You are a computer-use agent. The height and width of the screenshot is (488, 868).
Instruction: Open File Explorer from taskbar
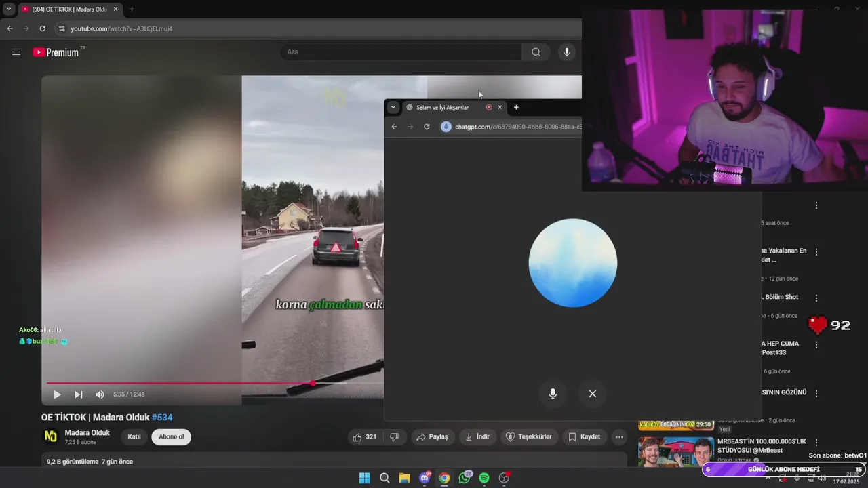(404, 478)
